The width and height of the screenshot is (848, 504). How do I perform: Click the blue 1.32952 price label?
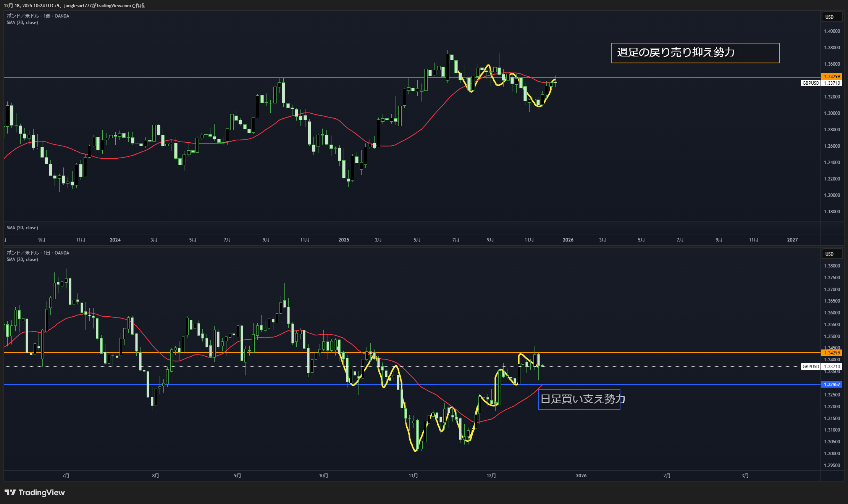coord(832,384)
